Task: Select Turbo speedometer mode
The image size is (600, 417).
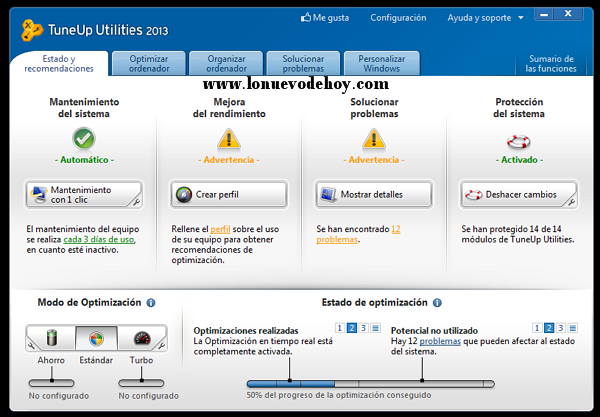Action: (x=142, y=338)
